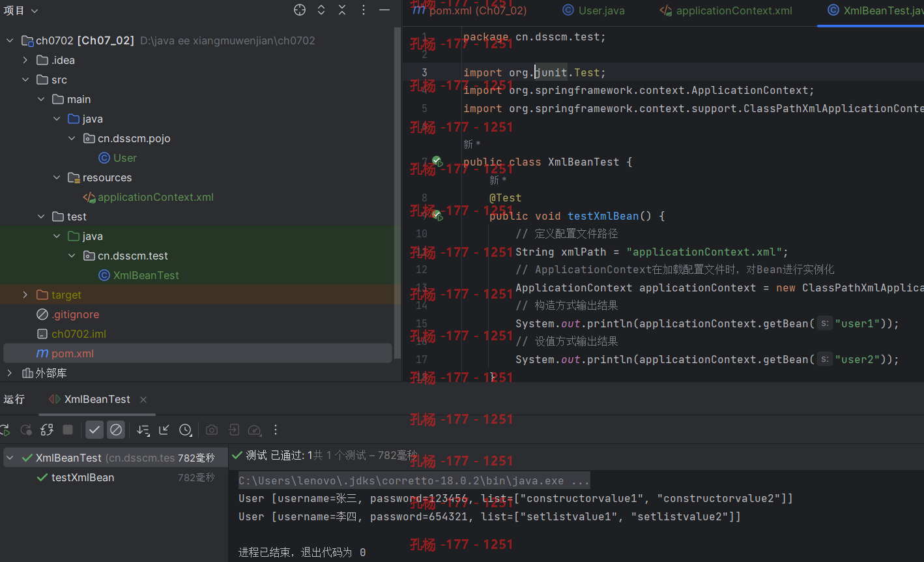This screenshot has height=562, width=924.
Task: Click the 新 * inlay hint above class declaration
Action: [x=472, y=144]
